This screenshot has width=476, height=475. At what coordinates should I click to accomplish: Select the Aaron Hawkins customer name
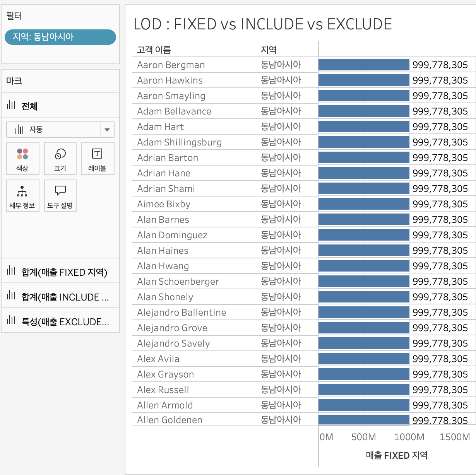click(x=170, y=80)
